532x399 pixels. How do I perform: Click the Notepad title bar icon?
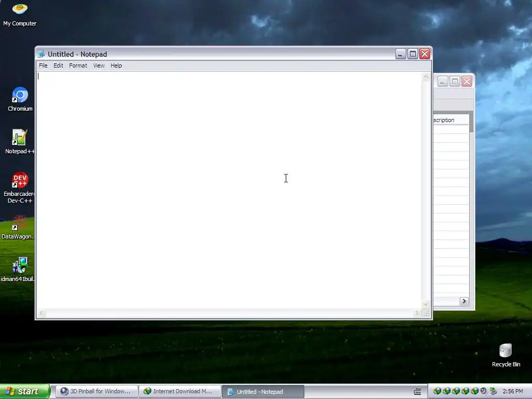coord(41,54)
